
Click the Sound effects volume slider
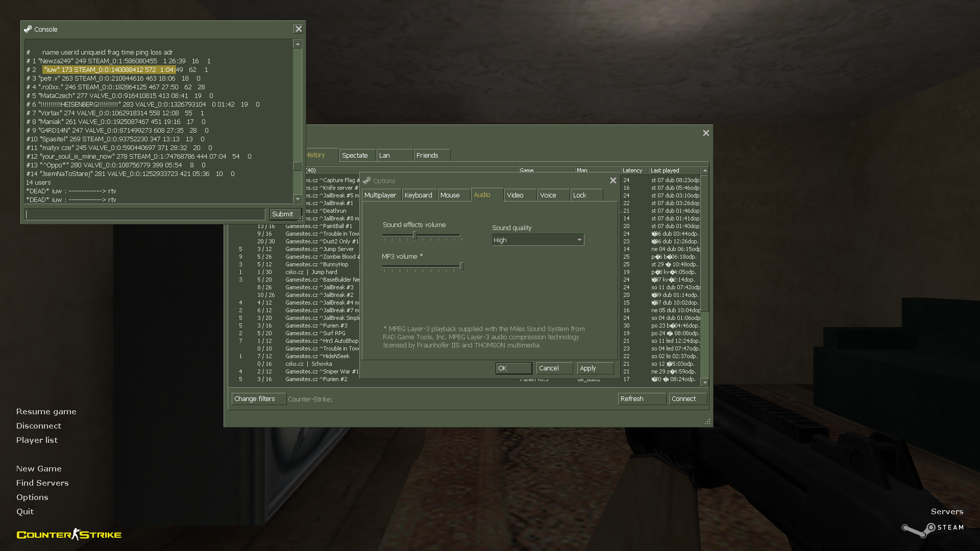(x=415, y=235)
